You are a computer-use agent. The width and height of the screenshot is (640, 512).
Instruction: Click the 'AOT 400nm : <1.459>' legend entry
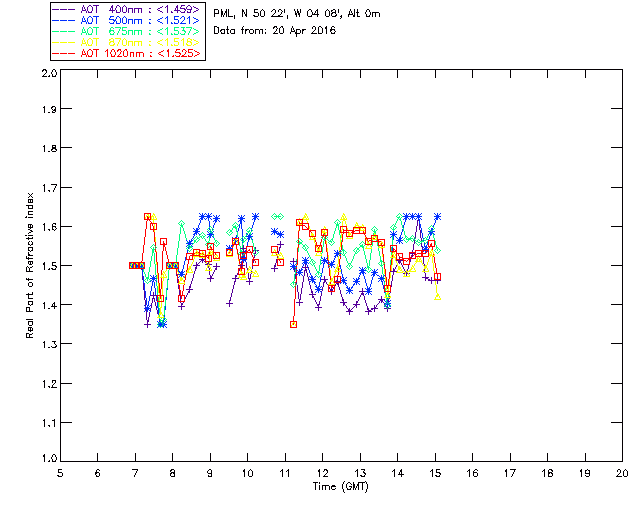coord(127,9)
